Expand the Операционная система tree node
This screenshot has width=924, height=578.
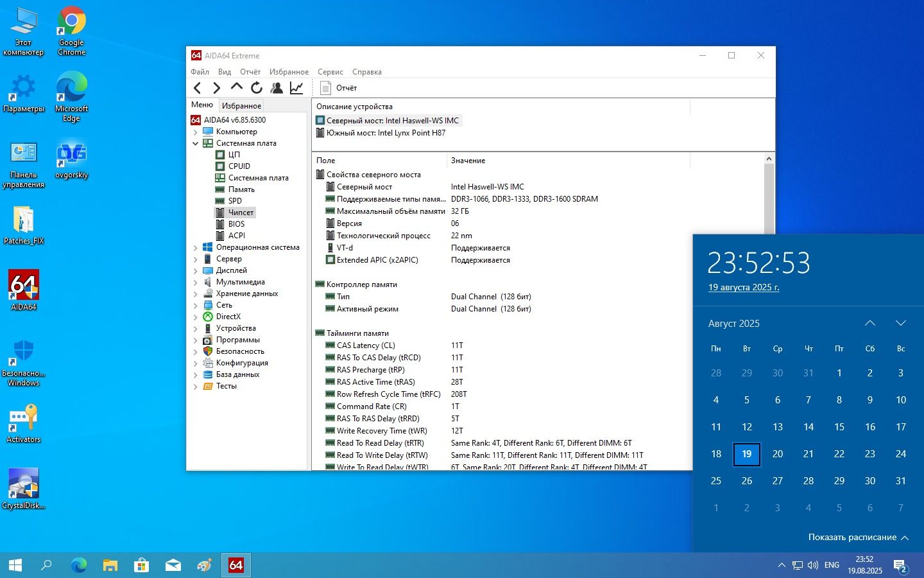[x=195, y=247]
